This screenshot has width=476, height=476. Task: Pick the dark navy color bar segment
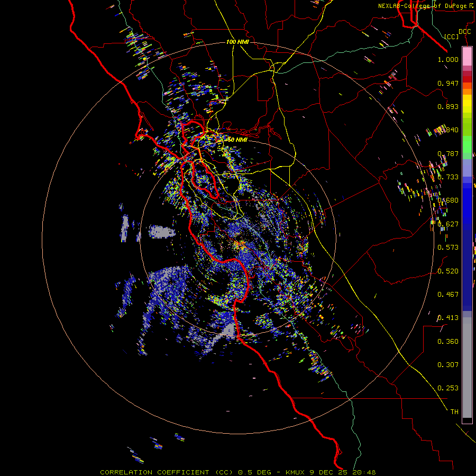(x=467, y=270)
